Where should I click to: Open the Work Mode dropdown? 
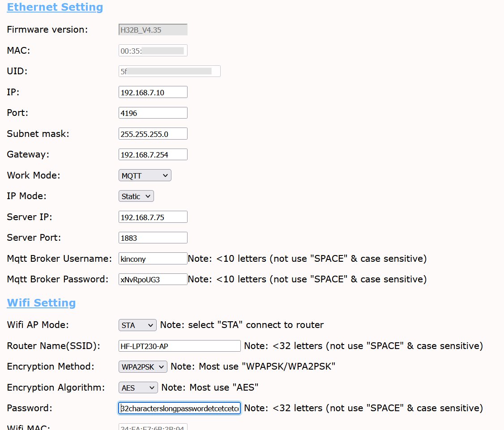click(145, 176)
